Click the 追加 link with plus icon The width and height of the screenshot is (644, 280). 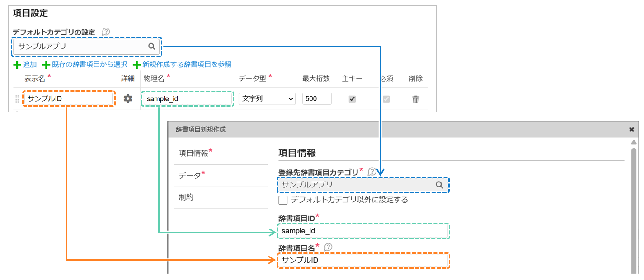point(25,65)
